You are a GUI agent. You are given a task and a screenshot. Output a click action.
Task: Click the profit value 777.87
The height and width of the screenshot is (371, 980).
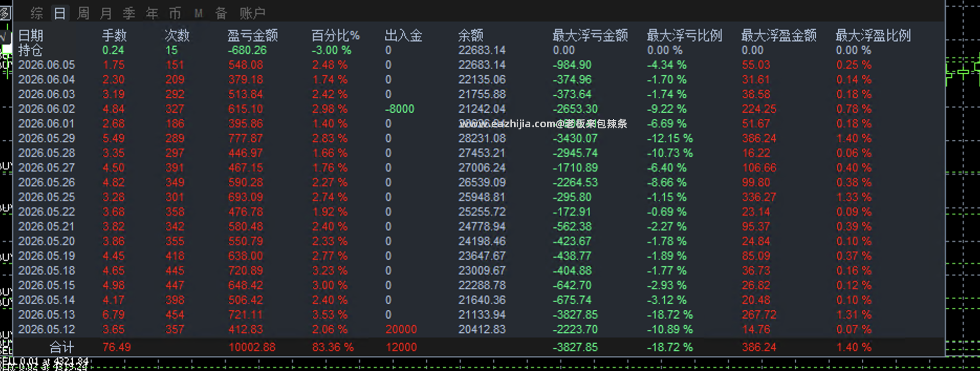pyautogui.click(x=246, y=138)
